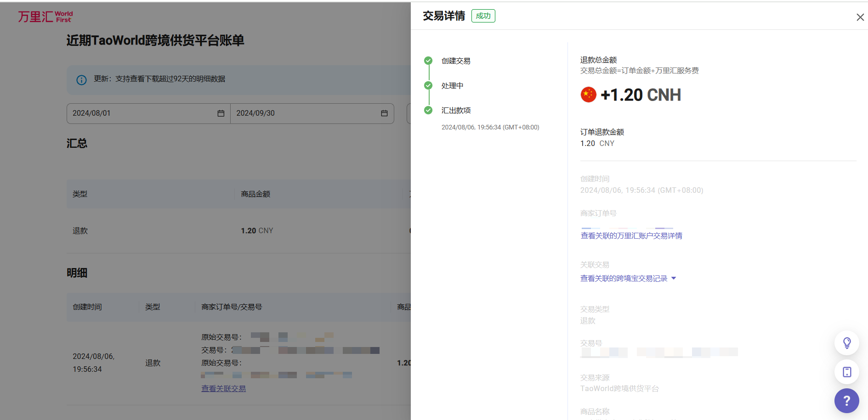Screen dimensions: 868x420
Task: Close the 交易详情 side panel
Action: pyautogui.click(x=860, y=17)
